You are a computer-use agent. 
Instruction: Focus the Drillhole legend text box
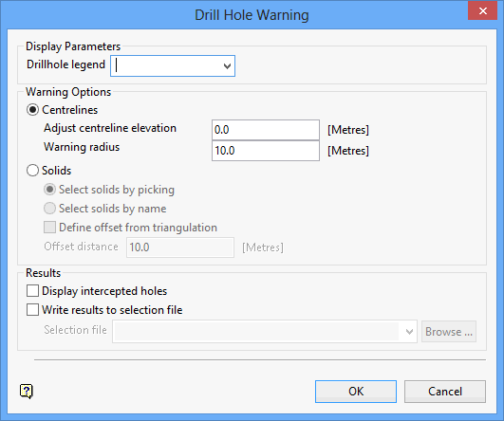(166, 66)
